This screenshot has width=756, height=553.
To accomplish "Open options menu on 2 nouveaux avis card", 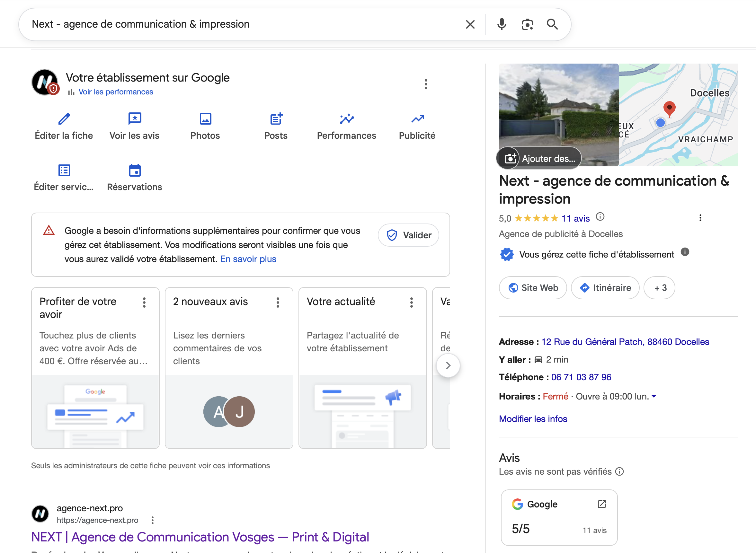I will click(278, 302).
